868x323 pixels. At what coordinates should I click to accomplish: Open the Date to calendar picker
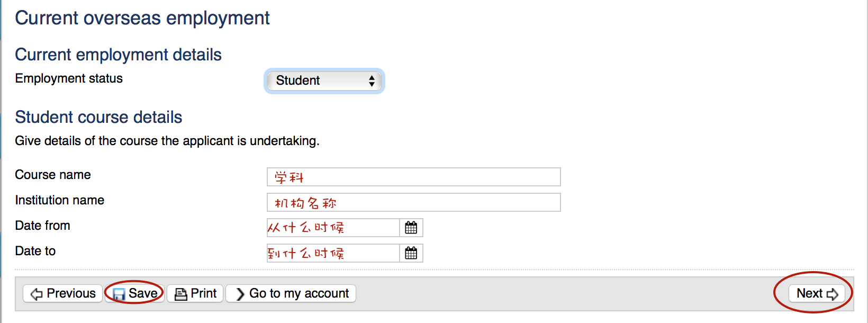411,253
